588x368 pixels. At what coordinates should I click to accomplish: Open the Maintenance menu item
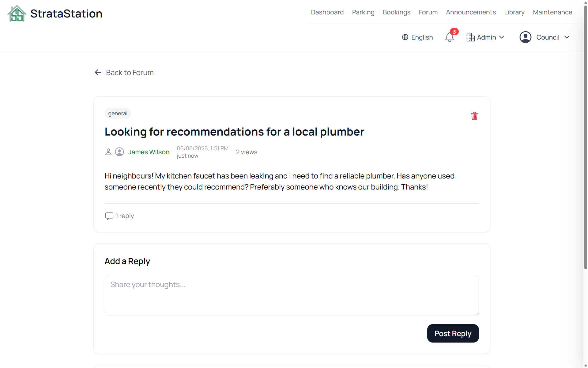pos(552,12)
